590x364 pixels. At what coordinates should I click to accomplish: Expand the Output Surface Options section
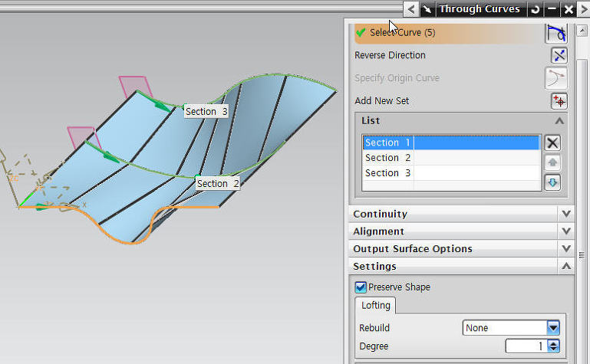(566, 249)
